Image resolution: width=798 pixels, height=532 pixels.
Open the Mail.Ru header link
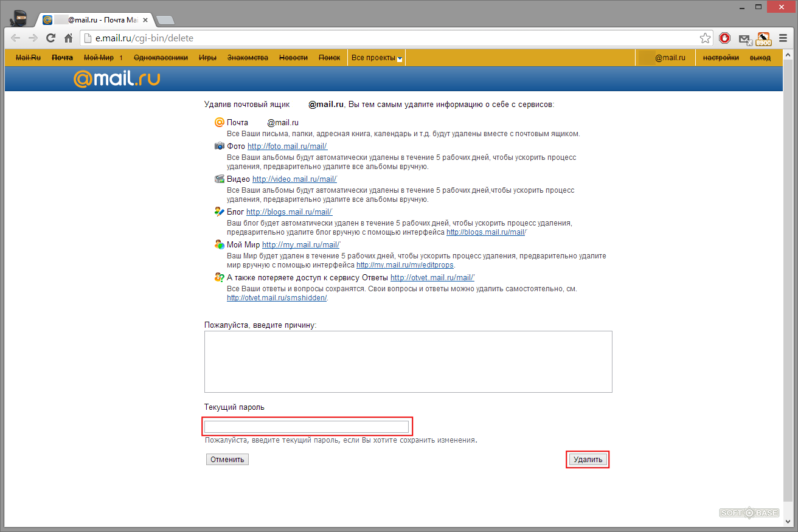[28, 58]
